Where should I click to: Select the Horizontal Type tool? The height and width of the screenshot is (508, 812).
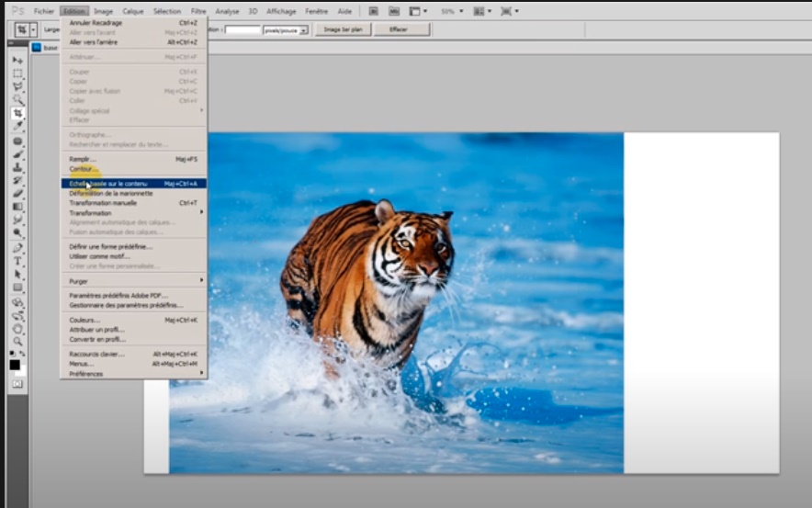click(x=17, y=261)
